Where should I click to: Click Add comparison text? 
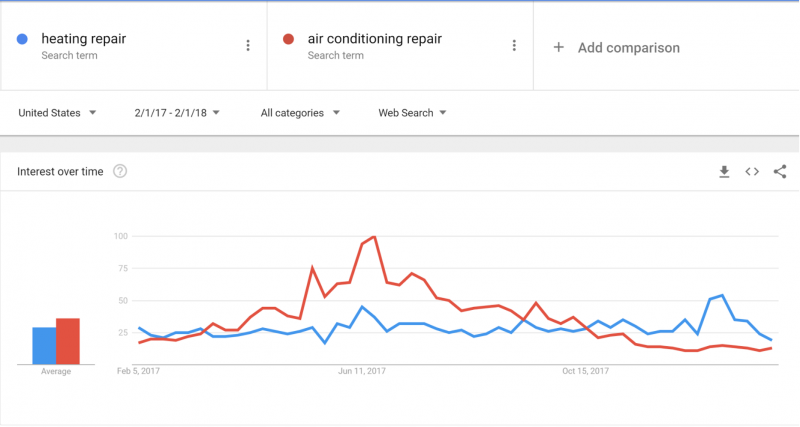629,48
